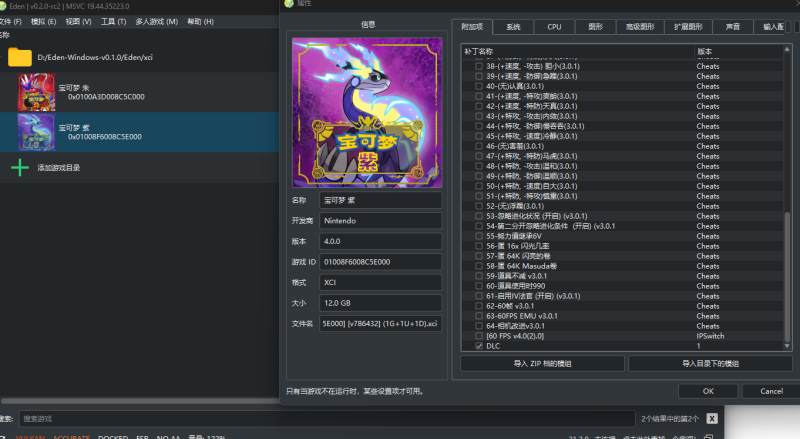The width and height of the screenshot is (800, 439).
Task: Click the 版本 column header
Action: (x=738, y=51)
